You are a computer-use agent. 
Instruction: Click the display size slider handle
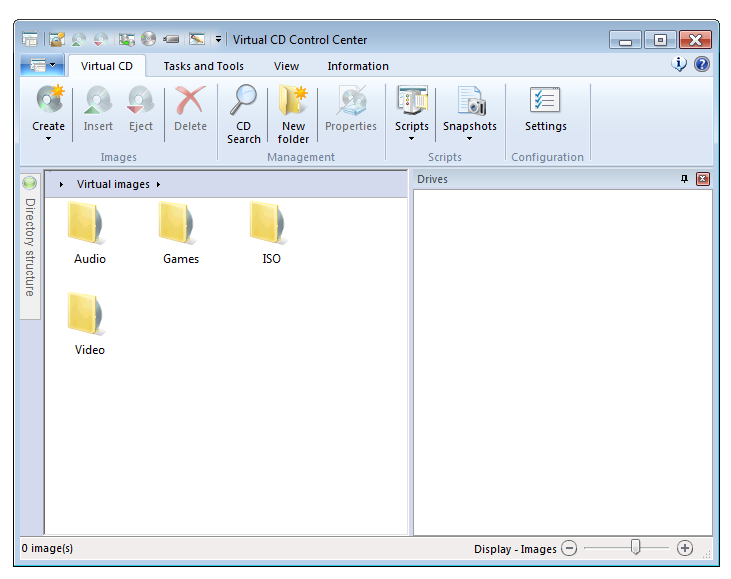point(635,547)
